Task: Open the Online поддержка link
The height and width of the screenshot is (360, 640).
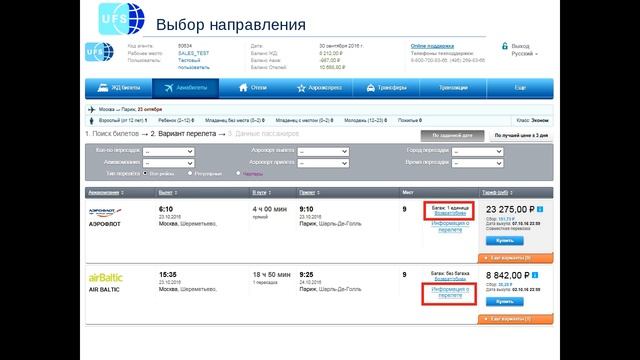Action: point(432,46)
